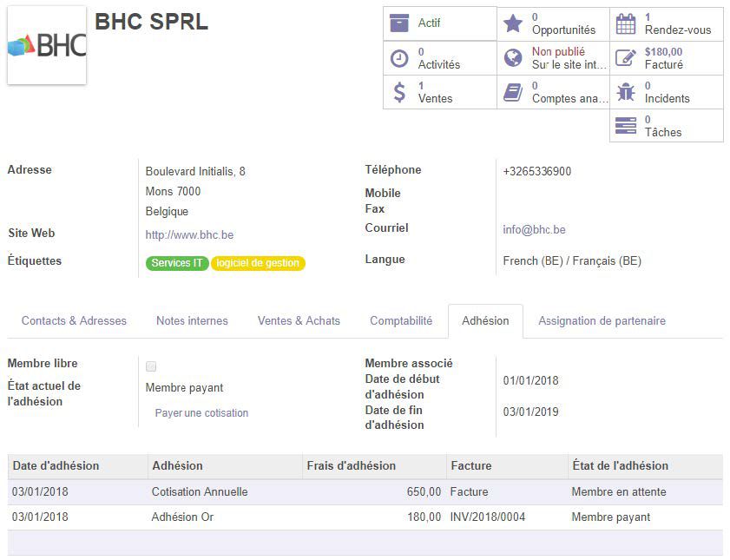Select the Adhésion tab
The image size is (730, 560).
(485, 320)
